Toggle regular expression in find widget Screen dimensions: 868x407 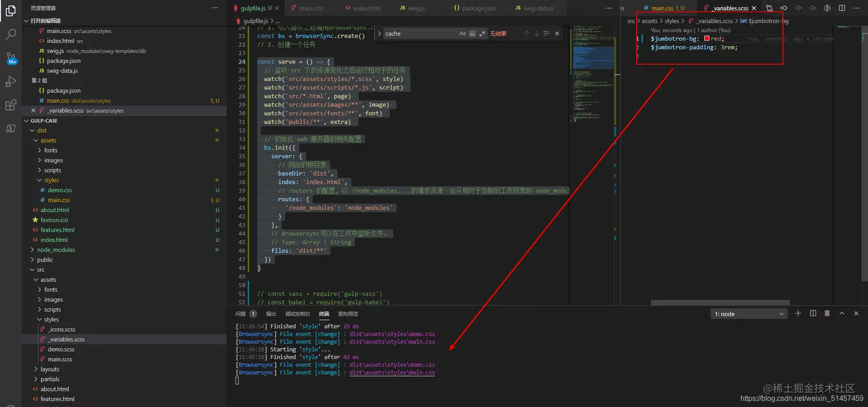(x=482, y=33)
